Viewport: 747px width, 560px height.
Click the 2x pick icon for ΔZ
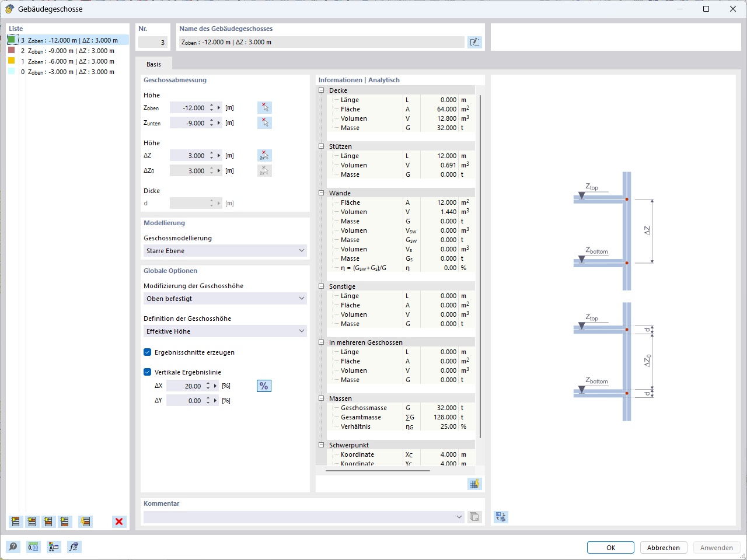[264, 155]
